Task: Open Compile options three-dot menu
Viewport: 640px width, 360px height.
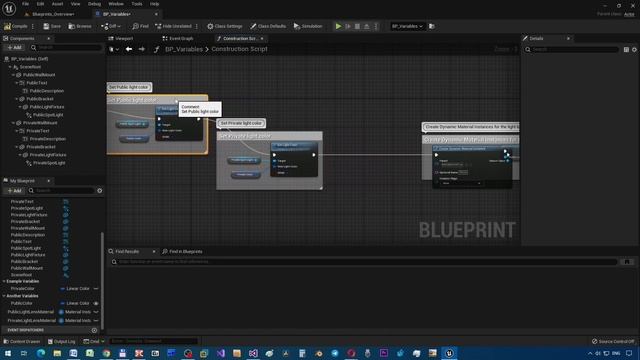Action: point(33,26)
